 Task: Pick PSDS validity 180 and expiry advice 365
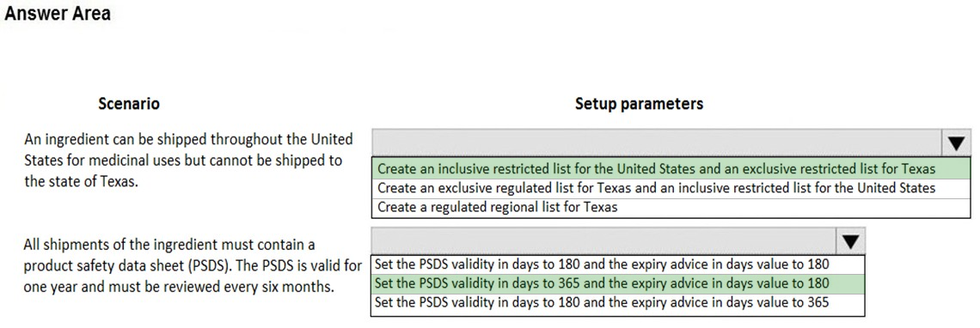pos(618,302)
